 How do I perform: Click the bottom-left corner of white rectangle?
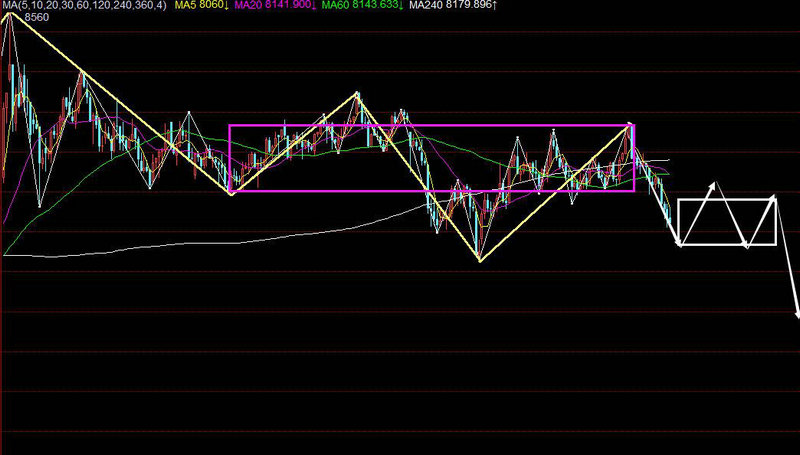[679, 244]
